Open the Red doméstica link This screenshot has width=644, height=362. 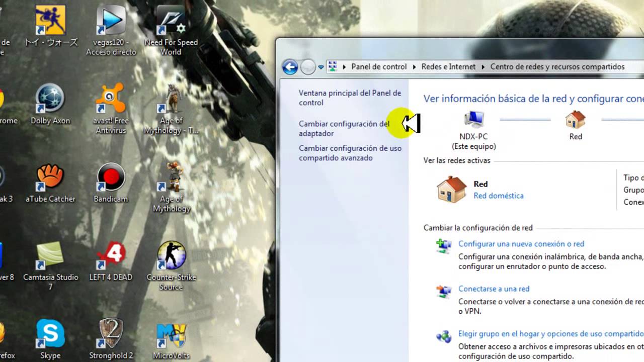(499, 196)
